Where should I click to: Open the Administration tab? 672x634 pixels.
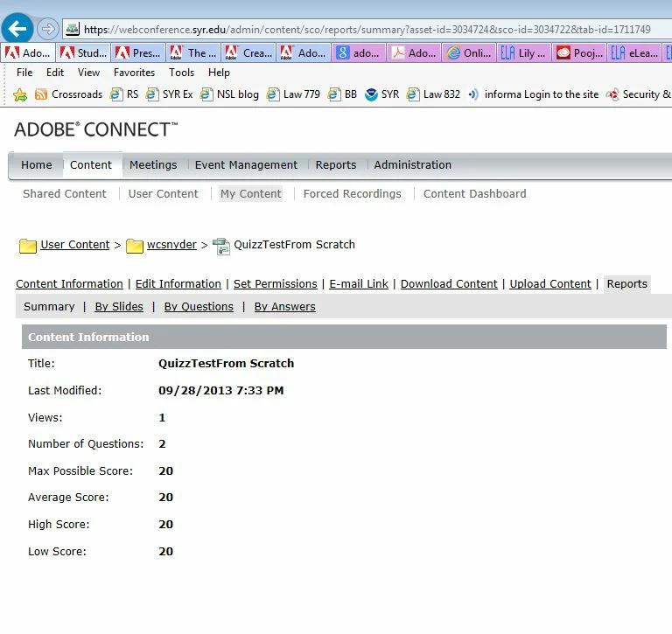tap(412, 165)
